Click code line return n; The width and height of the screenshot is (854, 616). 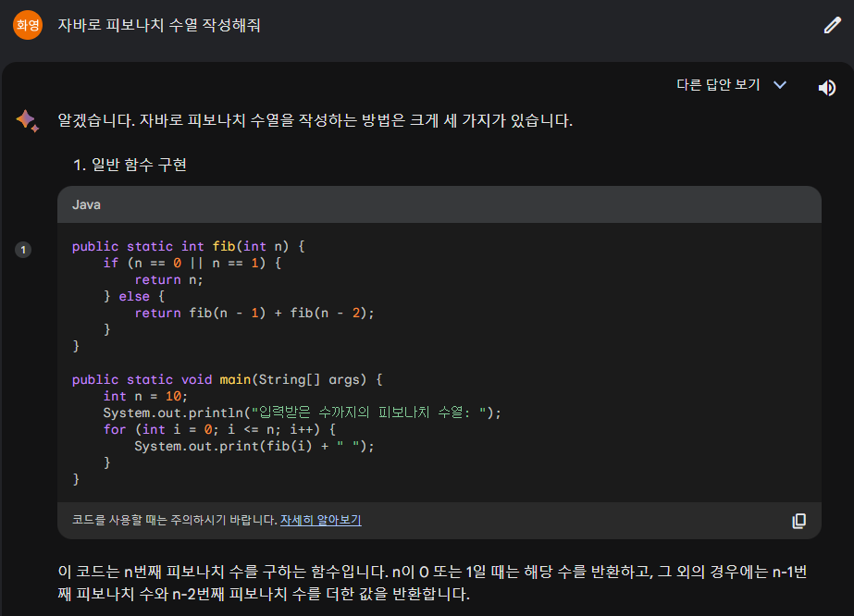pos(168,280)
